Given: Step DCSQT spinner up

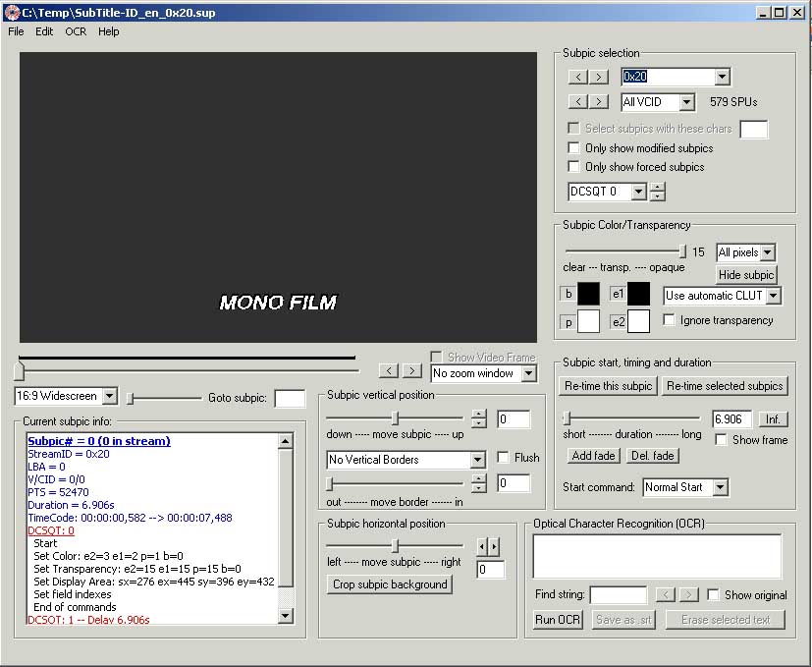Looking at the screenshot, I should point(657,188).
